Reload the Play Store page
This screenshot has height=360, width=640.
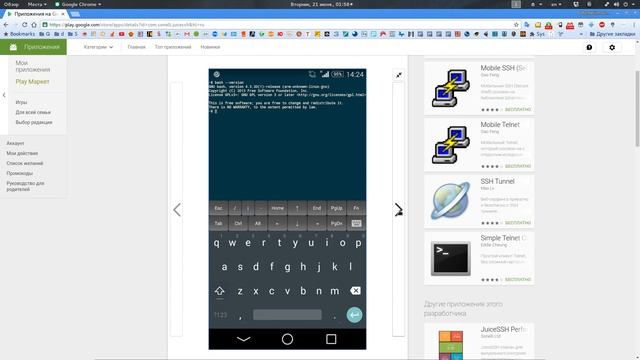tap(24, 25)
